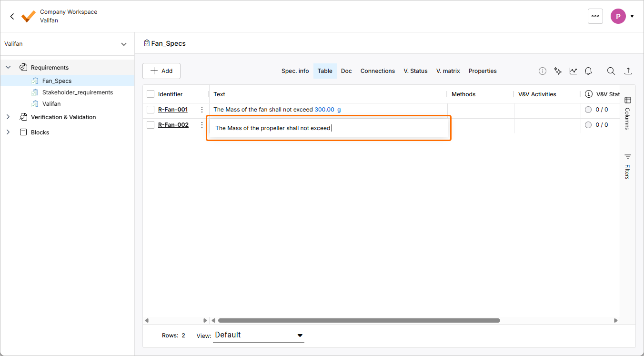Screen dimensions: 644x356
Task: Click the main table horizontal scrollbar thumb
Action: [359, 321]
